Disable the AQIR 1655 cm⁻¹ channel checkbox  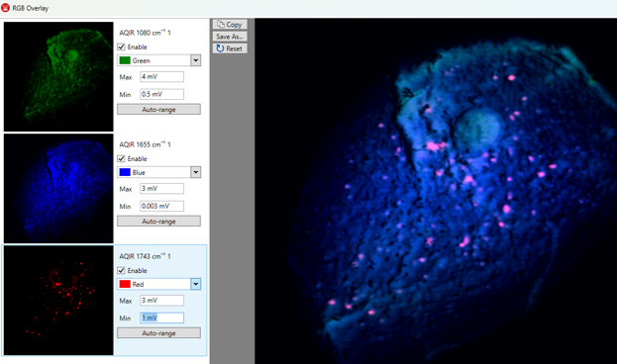click(x=121, y=159)
